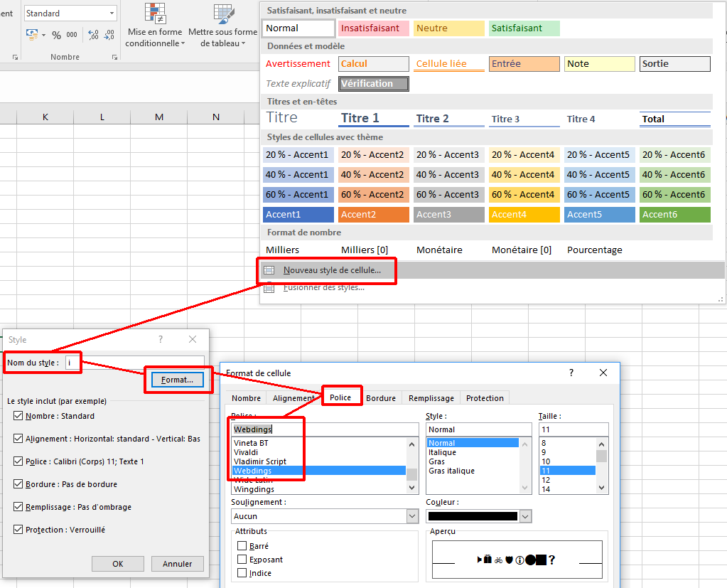Choose Italique in the Style list
Viewport: 727px width, 588px height.
[473, 452]
